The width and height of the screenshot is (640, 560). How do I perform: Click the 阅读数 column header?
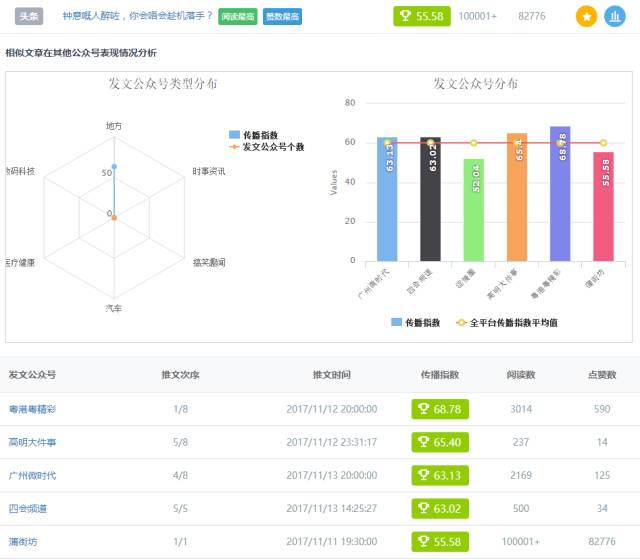(521, 374)
